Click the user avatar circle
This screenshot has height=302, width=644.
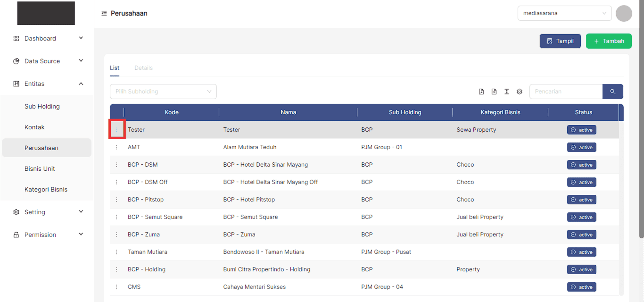623,13
